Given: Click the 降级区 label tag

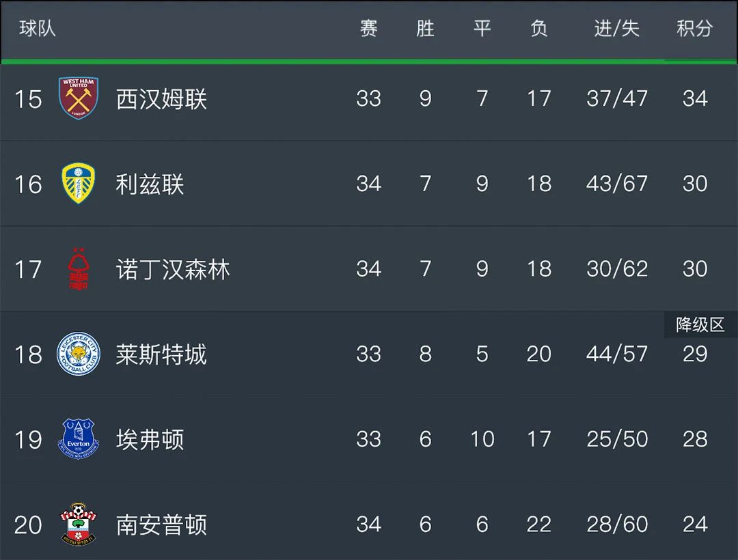Looking at the screenshot, I should coord(700,324).
